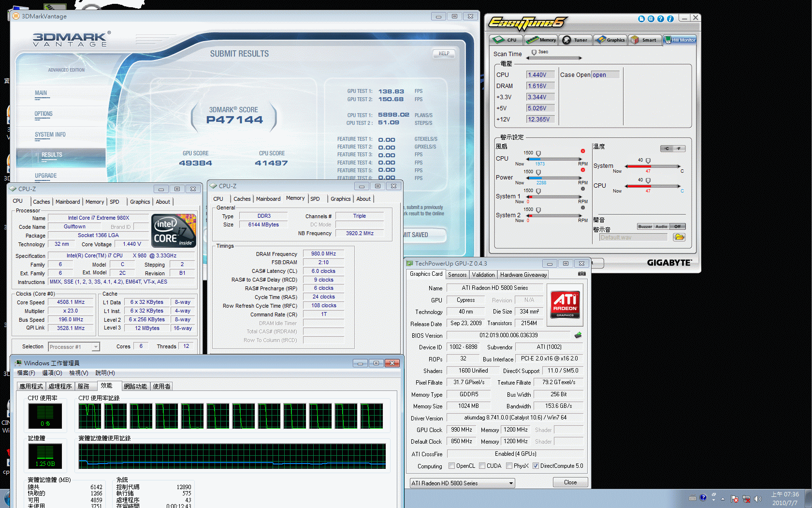Click the Power fan alarm red indicator
This screenshot has width=812, height=508.
[x=583, y=170]
